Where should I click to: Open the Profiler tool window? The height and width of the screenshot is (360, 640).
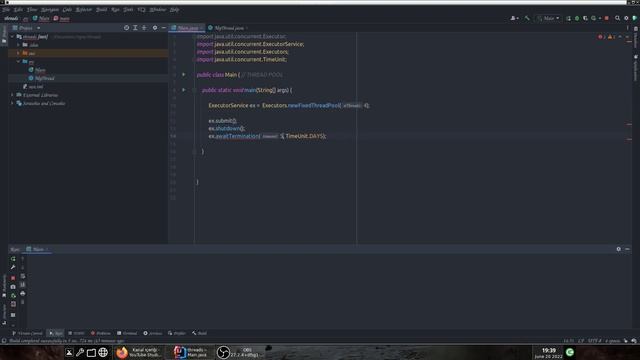(177, 333)
